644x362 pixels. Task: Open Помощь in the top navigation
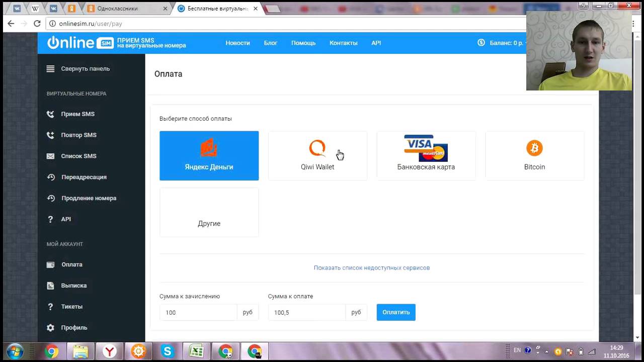pos(303,43)
